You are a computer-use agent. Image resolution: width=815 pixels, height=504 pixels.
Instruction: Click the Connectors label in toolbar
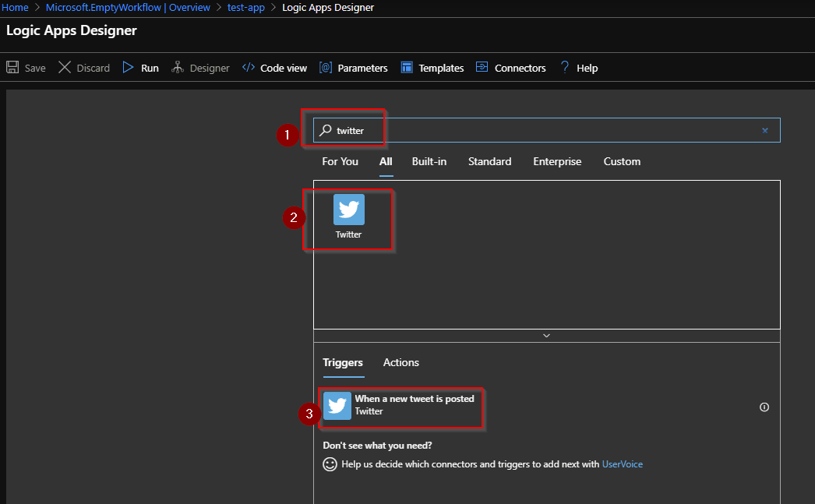[x=520, y=68]
